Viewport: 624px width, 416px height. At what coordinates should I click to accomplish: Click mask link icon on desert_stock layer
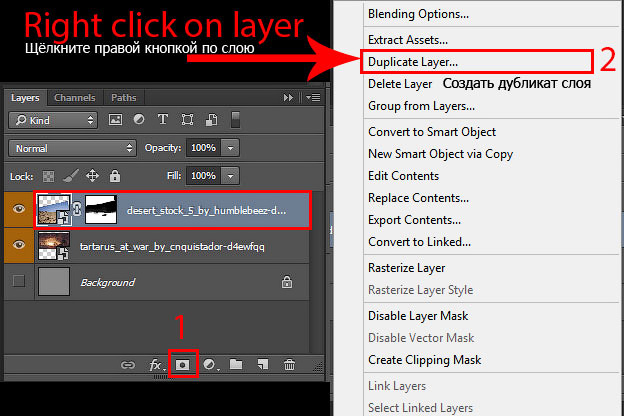(78, 209)
